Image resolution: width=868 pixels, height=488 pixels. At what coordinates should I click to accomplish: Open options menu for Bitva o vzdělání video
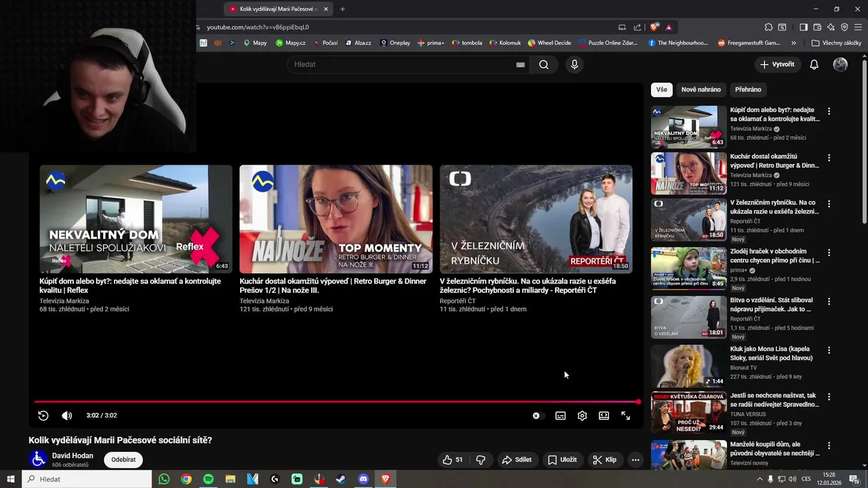[x=829, y=302]
